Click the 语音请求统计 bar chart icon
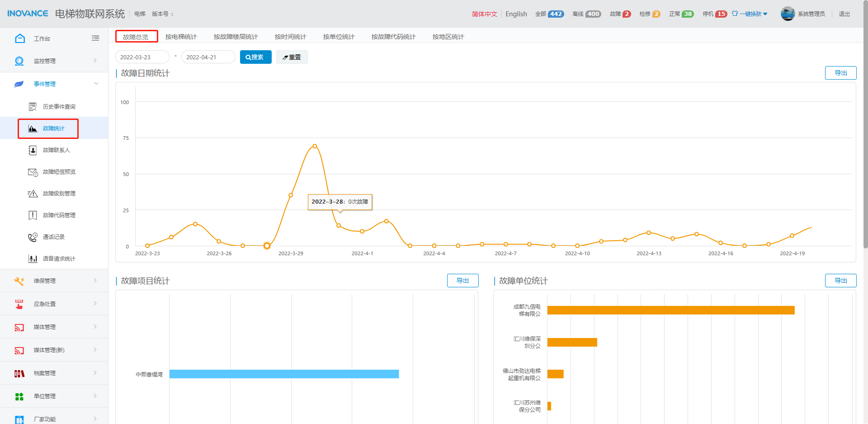The width and height of the screenshot is (868, 424). [x=33, y=259]
